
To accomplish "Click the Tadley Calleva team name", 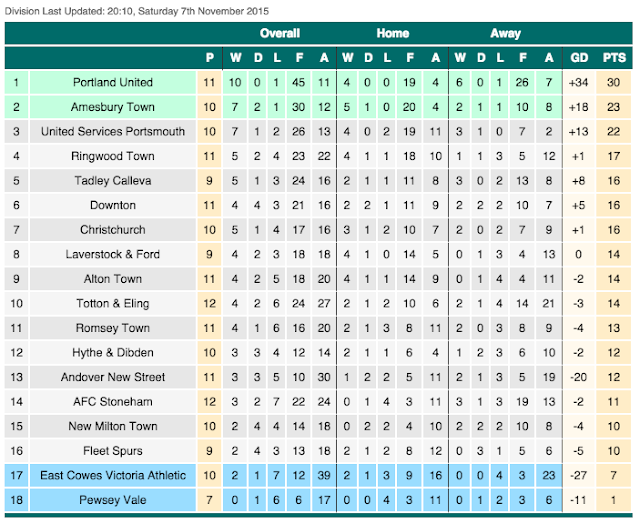I will click(x=113, y=181).
